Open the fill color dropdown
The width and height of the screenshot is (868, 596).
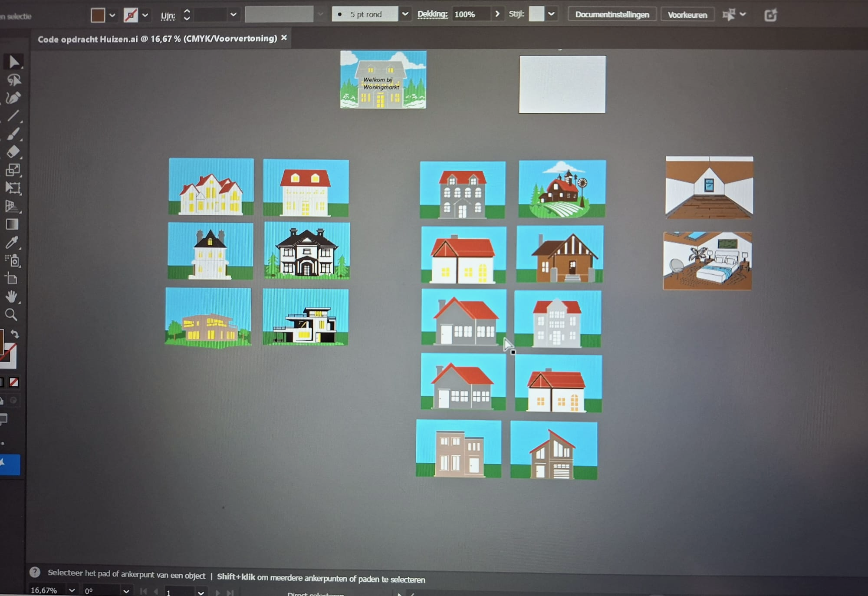(112, 15)
